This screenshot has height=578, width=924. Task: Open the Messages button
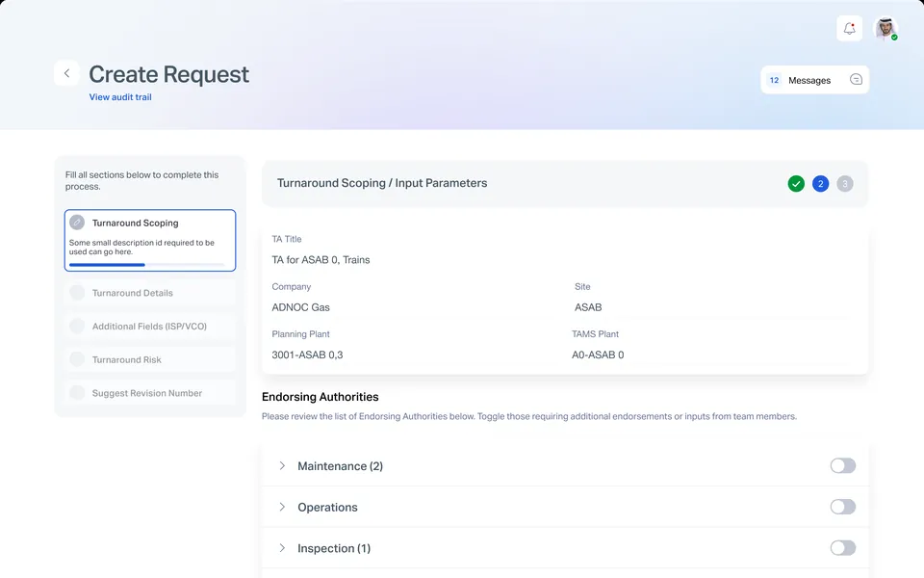click(814, 80)
